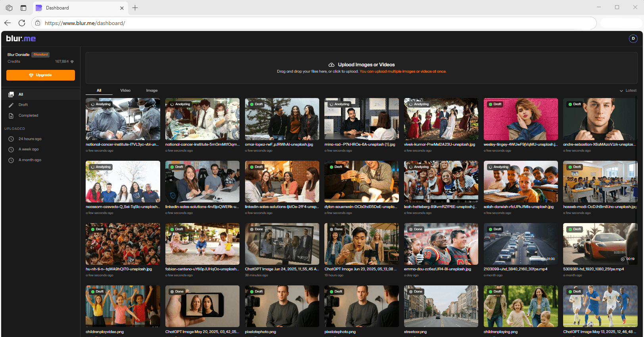Image resolution: width=644 pixels, height=337 pixels.
Task: Open the highway traffic video 2103099-uhd
Action: point(520,244)
